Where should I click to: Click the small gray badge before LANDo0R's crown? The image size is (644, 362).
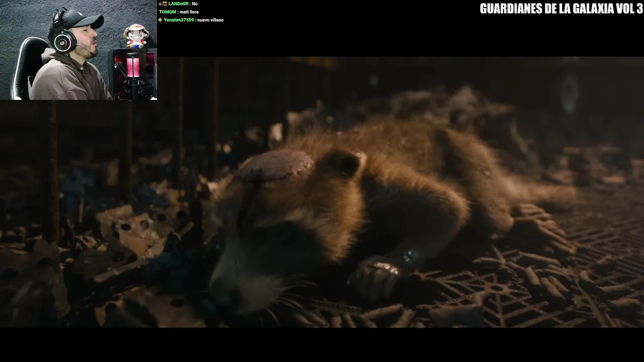(160, 4)
